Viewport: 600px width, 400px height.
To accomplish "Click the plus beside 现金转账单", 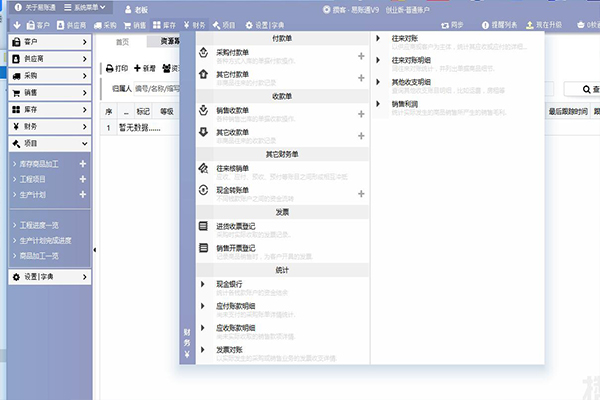I will [361, 194].
